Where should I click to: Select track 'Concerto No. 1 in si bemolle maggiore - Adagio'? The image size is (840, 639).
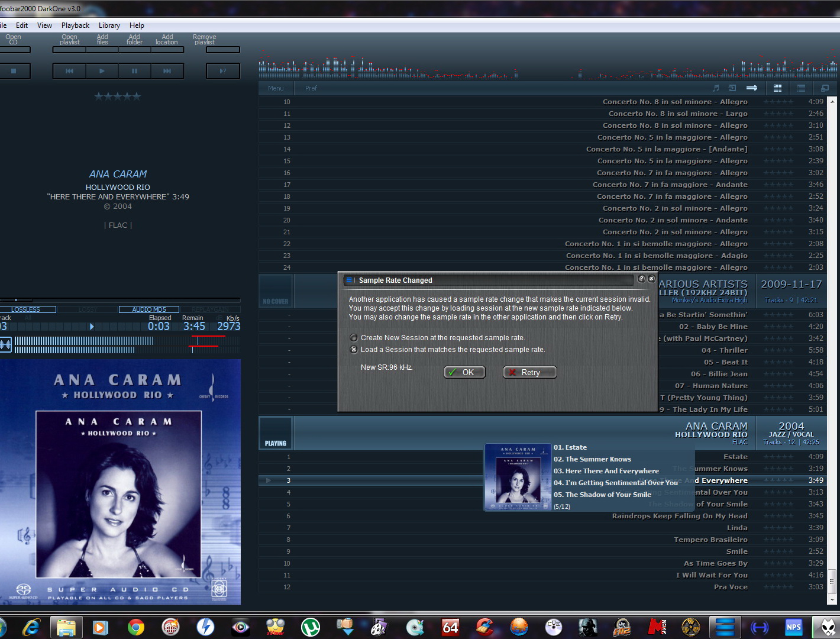tap(542, 256)
